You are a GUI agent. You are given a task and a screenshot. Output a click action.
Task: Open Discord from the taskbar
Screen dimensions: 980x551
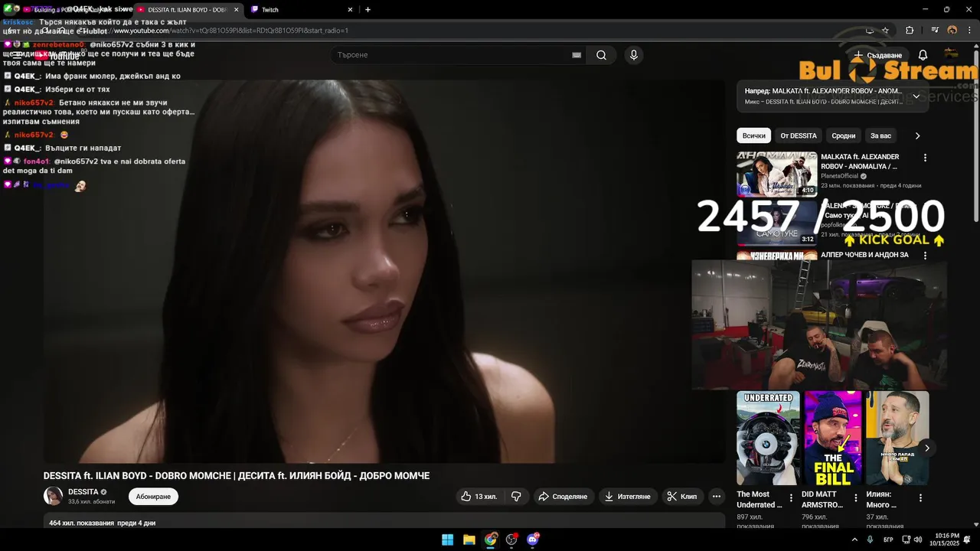(x=533, y=540)
